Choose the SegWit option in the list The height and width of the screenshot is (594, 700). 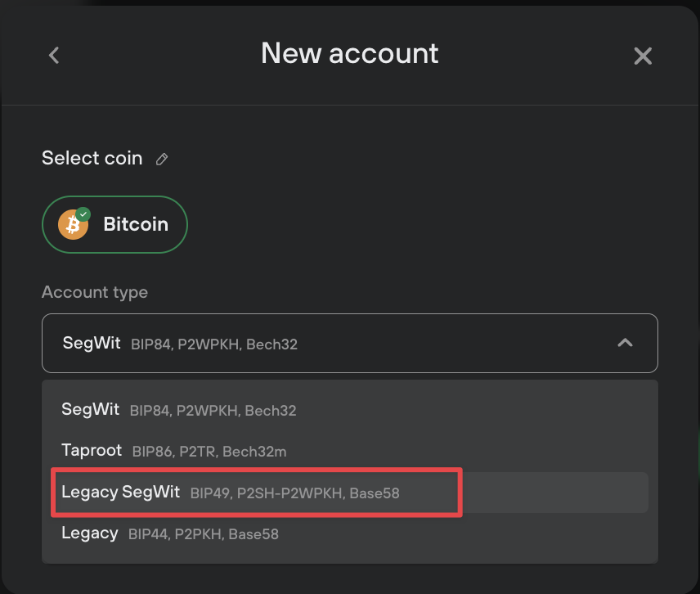click(x=349, y=410)
